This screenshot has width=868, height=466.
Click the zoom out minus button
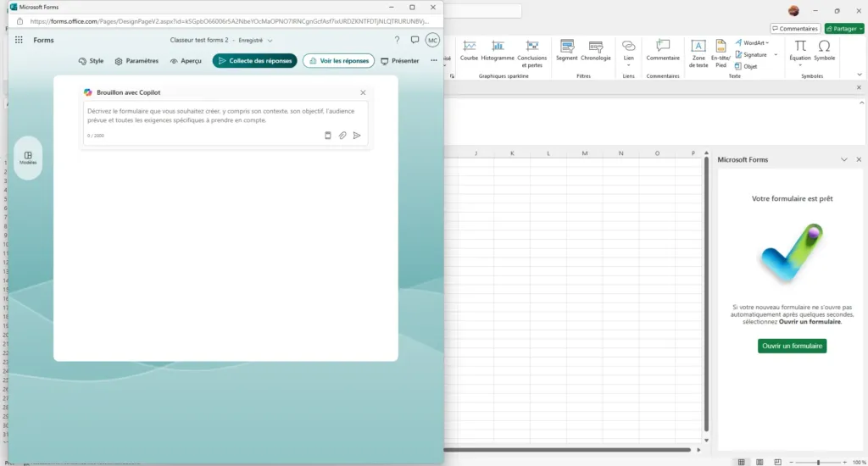(791, 462)
